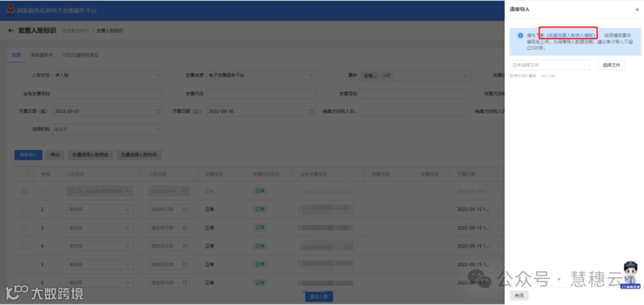Click the 批量选择入账用途 button
This screenshot has width=644, height=305.
[x=90, y=155]
